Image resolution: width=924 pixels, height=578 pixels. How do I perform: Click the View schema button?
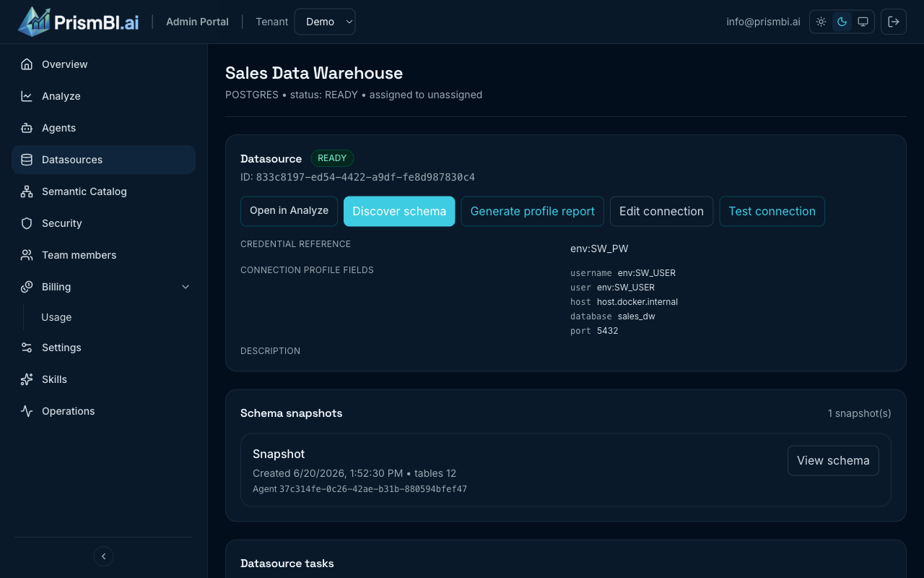833,460
